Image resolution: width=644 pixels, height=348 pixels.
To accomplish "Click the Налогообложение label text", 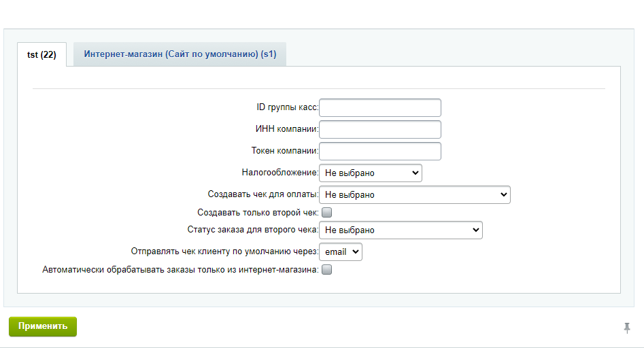I will [279, 173].
